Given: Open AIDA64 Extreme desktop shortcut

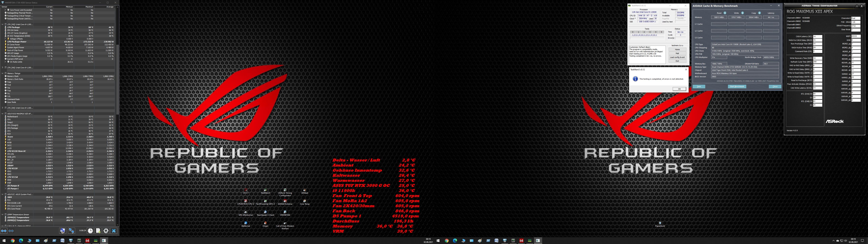Looking at the screenshot, I should coord(285,202).
